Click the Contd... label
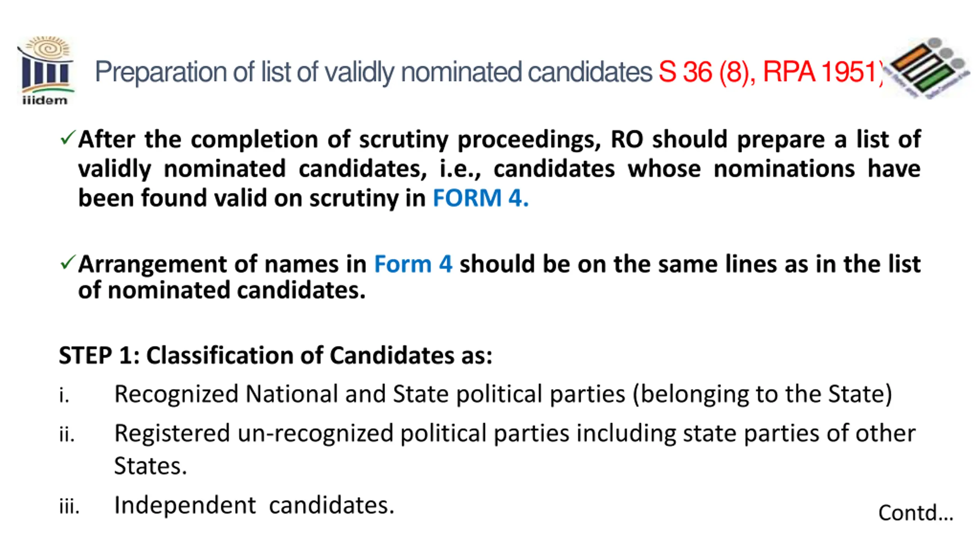 [x=916, y=512]
